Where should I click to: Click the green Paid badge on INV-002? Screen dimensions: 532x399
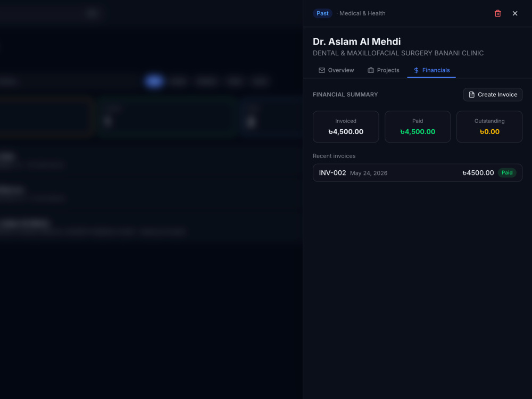[507, 173]
